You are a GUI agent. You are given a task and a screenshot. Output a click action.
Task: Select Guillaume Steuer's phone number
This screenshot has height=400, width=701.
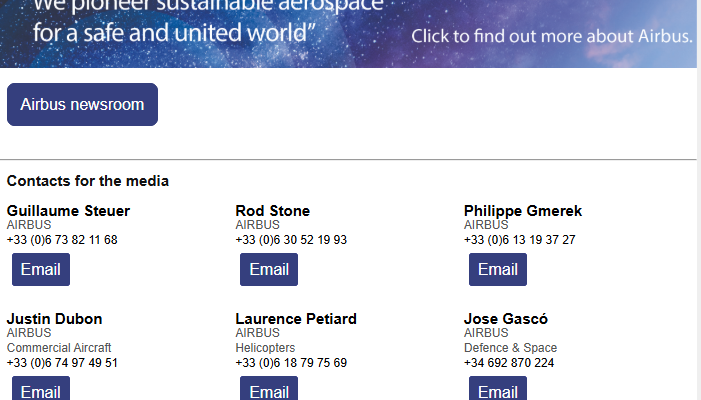pyautogui.click(x=62, y=240)
